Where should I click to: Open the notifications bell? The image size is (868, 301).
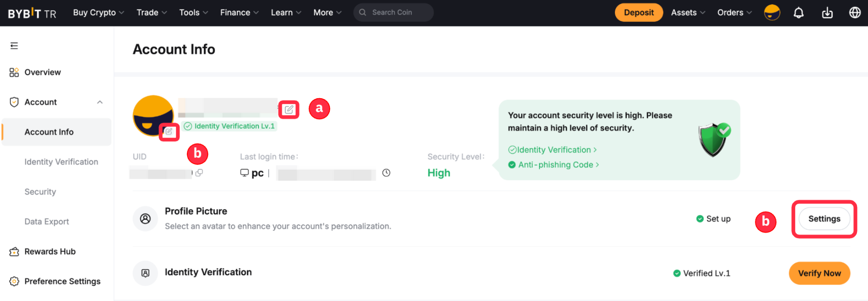[x=798, y=13]
